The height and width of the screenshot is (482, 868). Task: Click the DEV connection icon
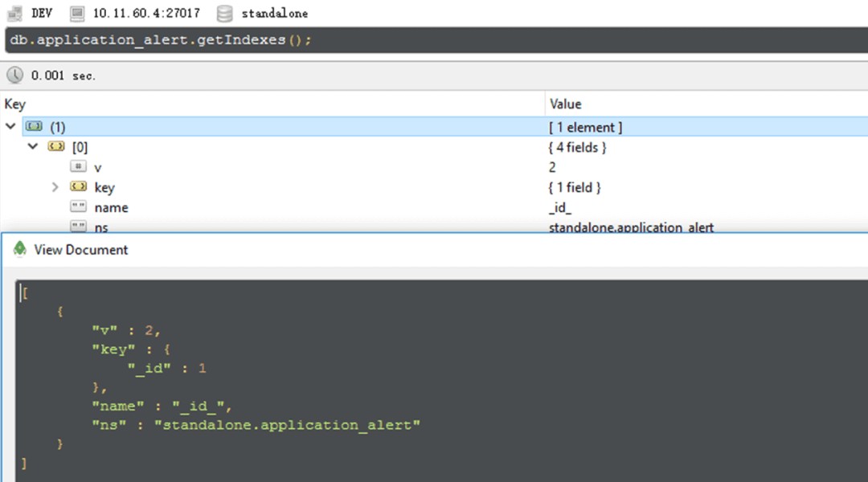[14, 13]
